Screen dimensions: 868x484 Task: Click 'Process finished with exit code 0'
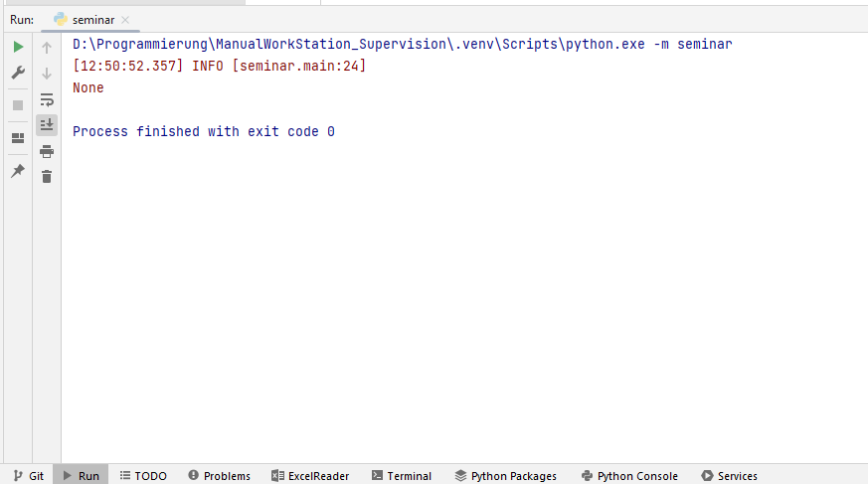203,131
